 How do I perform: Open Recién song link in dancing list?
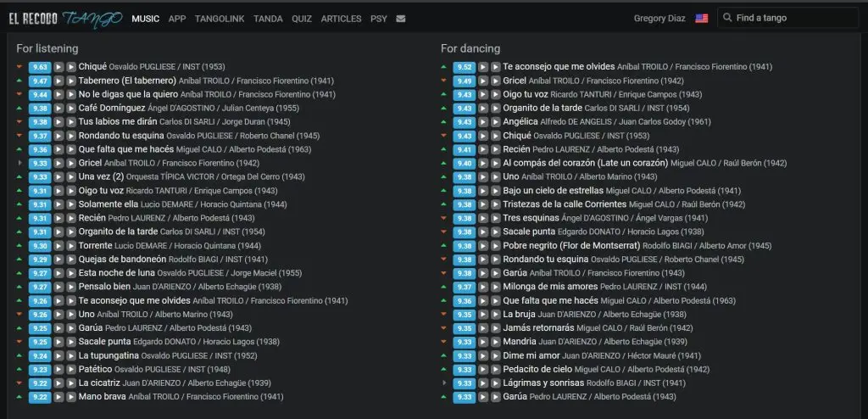click(516, 149)
